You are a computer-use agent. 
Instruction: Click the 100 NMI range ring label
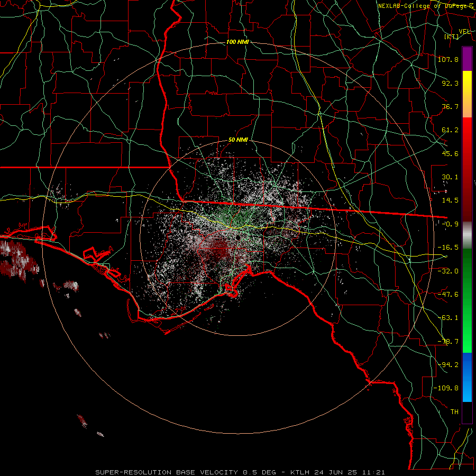coord(237,42)
